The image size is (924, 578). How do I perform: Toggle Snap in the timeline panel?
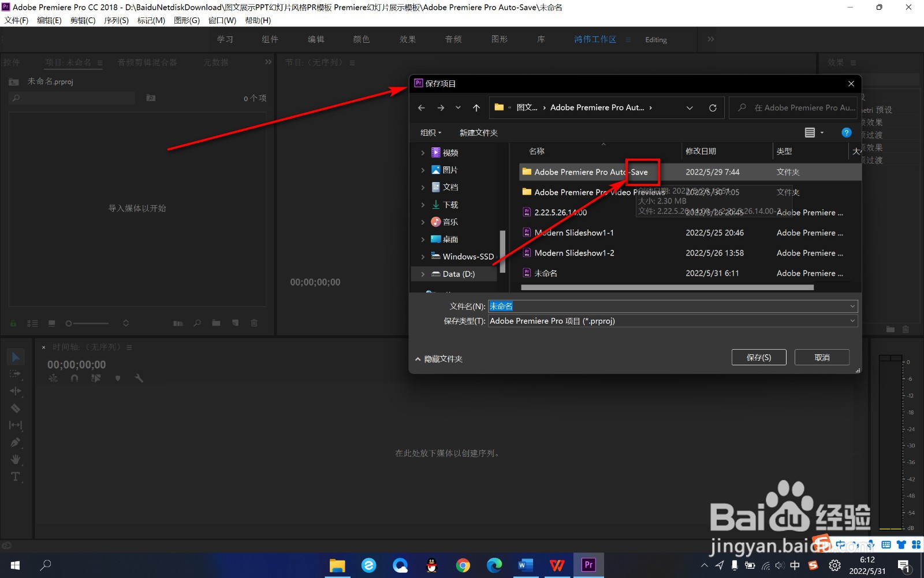(74, 378)
